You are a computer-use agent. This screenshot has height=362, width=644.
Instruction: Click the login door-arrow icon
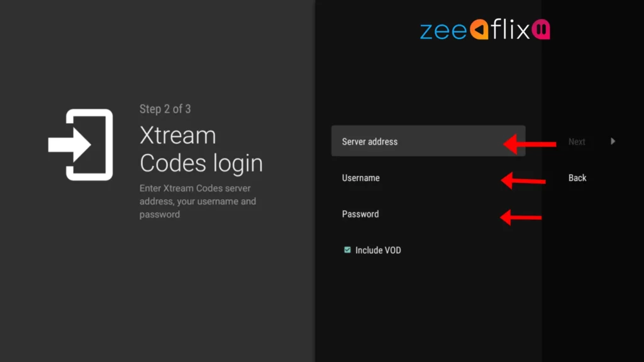coord(80,145)
